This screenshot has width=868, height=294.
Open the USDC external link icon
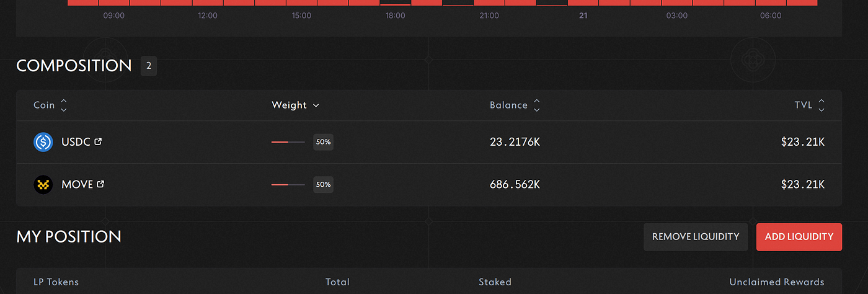tap(98, 141)
